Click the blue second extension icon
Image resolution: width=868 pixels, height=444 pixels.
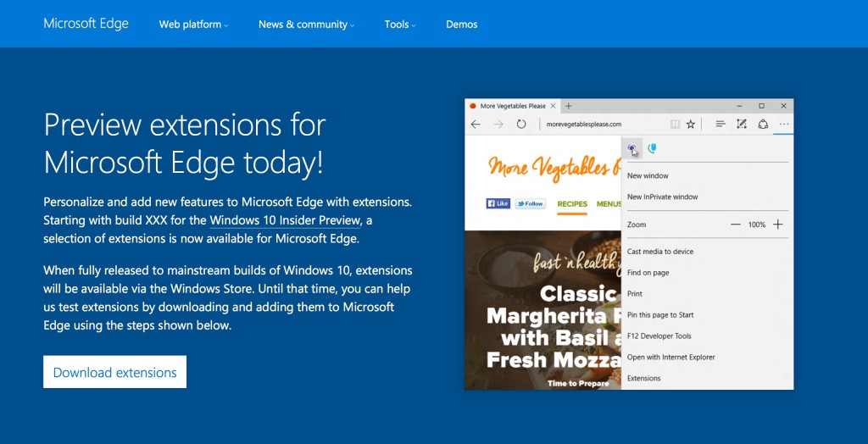653,147
